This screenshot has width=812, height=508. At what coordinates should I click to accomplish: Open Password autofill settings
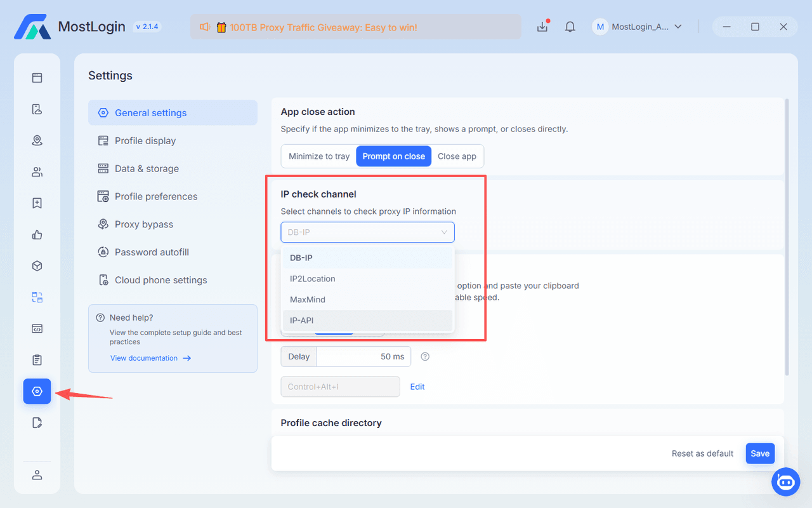[173, 253]
